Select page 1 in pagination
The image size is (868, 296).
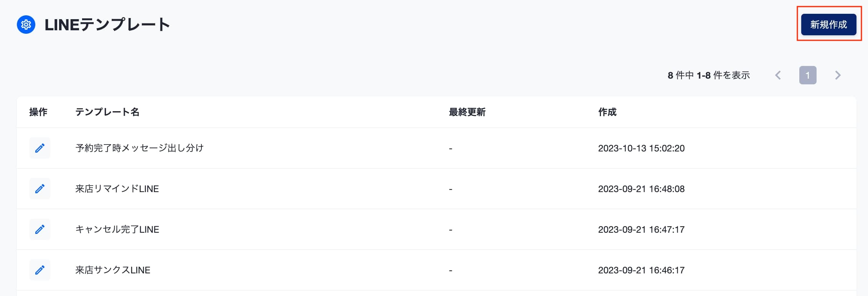tap(808, 75)
